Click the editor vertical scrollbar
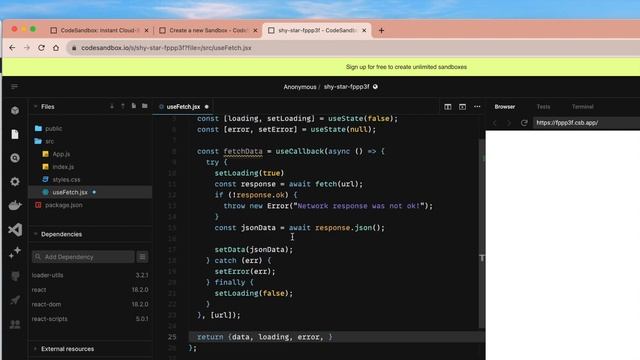Viewport: 640px width, 360px height. tap(482, 233)
